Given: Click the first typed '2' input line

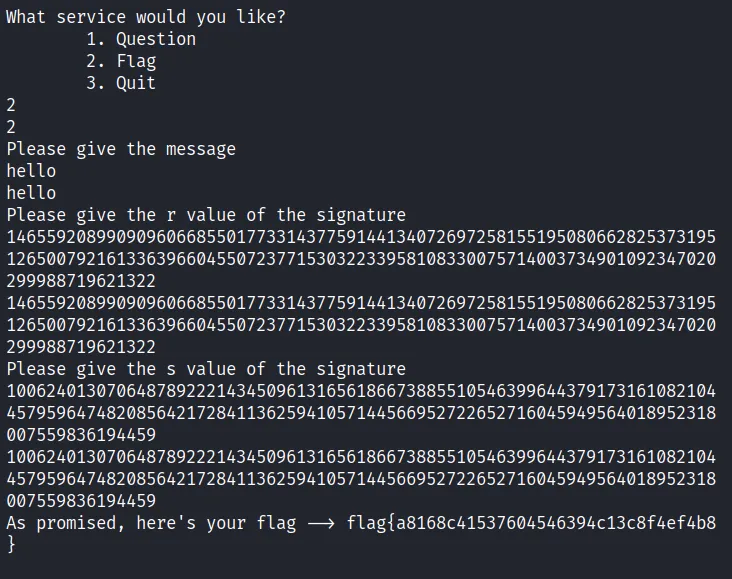Looking at the screenshot, I should point(11,105).
